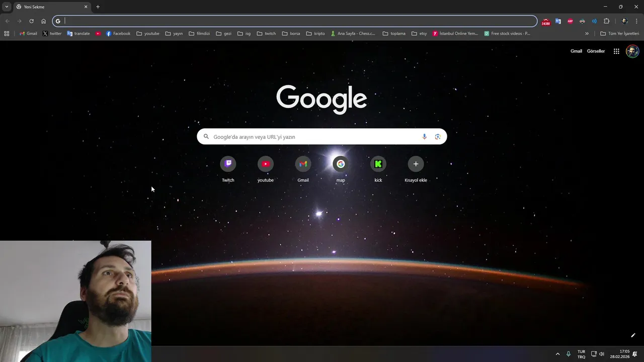Expand the gezi bookmark folder
Image resolution: width=644 pixels, height=362 pixels.
[x=223, y=34]
